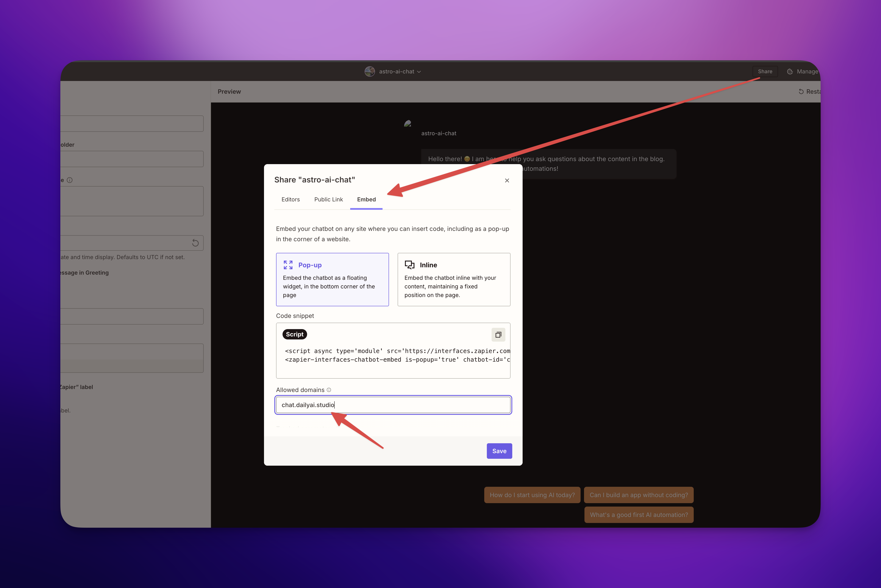Click the 'Preview' panel heading
Screen dimensions: 881x588
(229, 92)
